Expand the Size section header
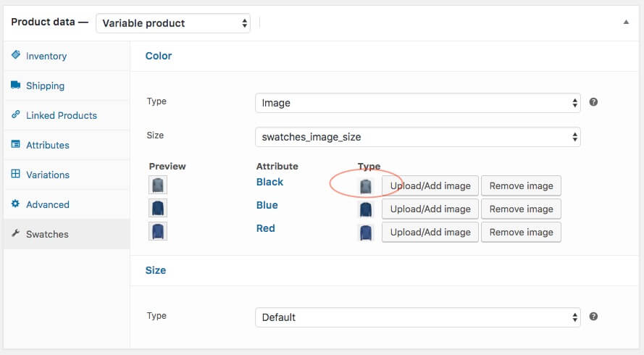Screen dimensions: 644x355 [156, 270]
